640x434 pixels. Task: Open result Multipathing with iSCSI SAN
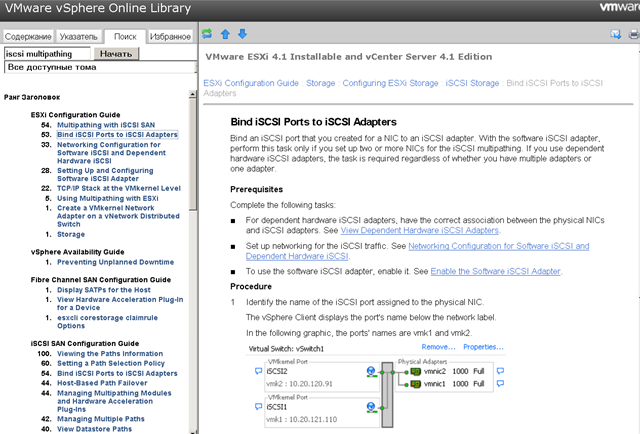[x=106, y=125]
